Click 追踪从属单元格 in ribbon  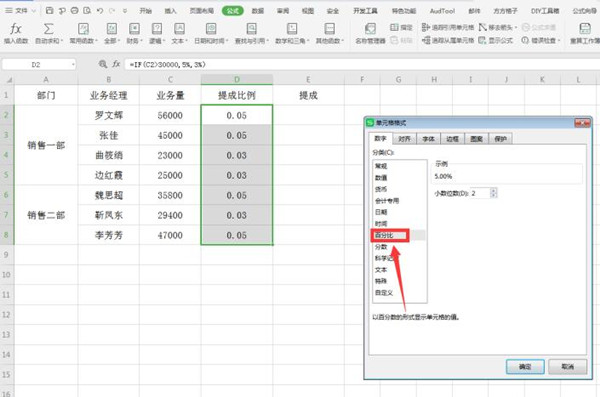pyautogui.click(x=448, y=40)
